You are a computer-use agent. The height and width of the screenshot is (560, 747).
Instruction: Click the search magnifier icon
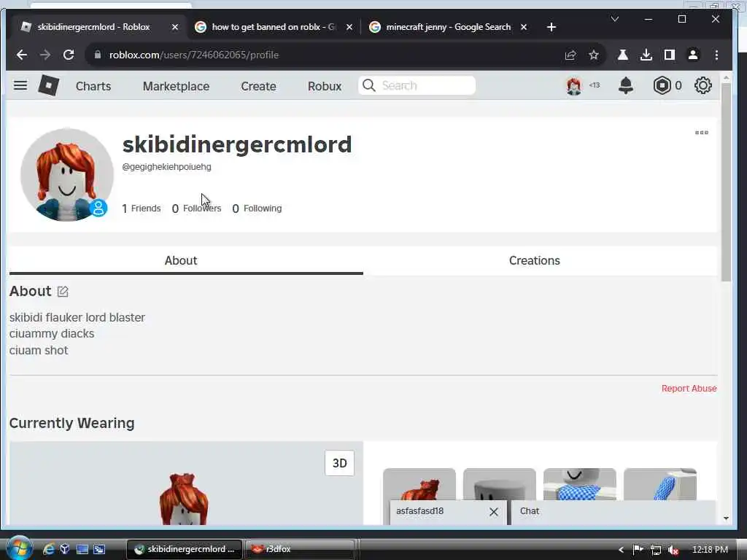(368, 86)
